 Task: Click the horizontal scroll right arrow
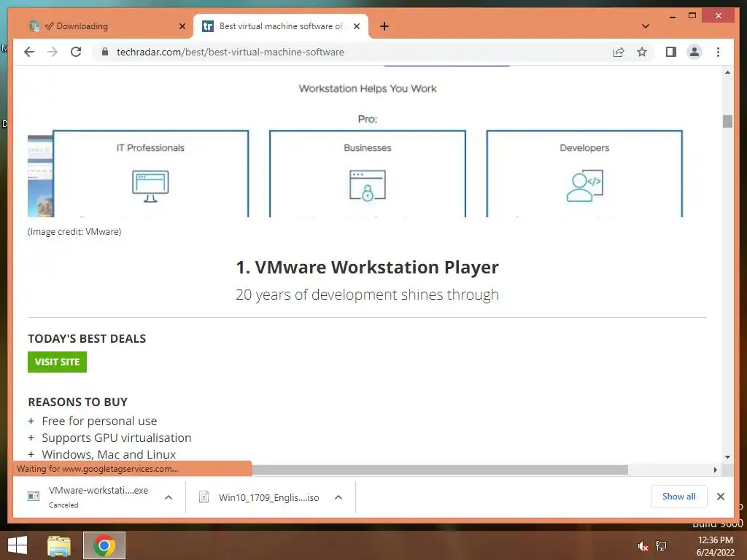715,470
